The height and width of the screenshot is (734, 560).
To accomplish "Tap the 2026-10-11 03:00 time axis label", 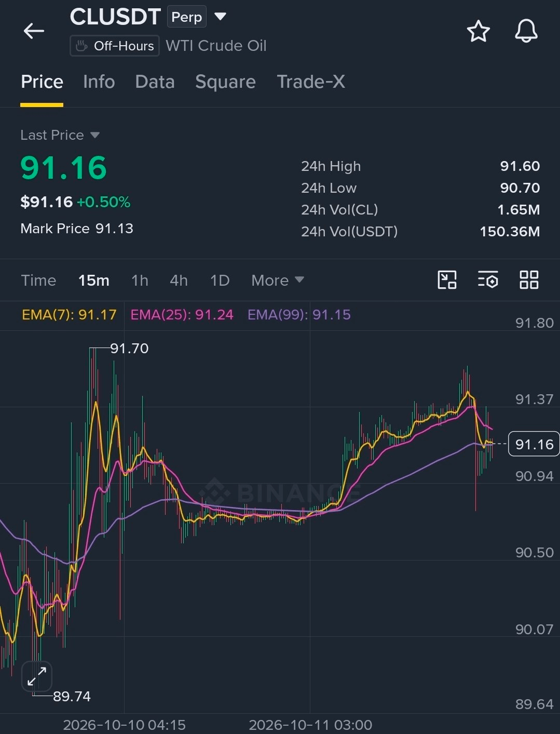I will coord(310,725).
